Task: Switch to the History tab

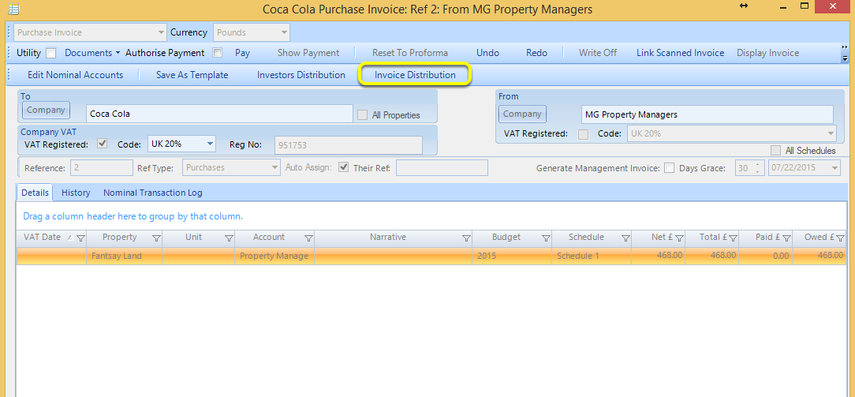Action: tap(76, 193)
